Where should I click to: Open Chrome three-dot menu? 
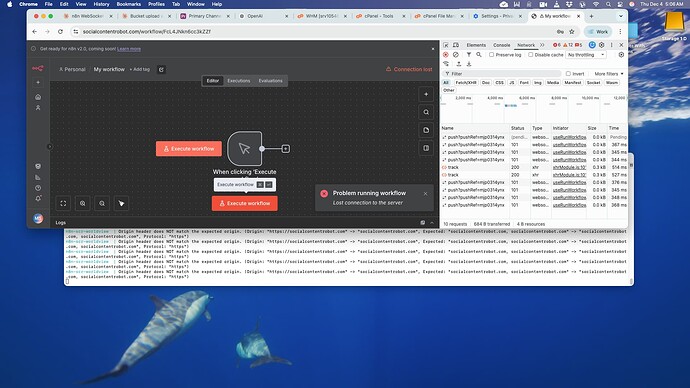pos(620,32)
